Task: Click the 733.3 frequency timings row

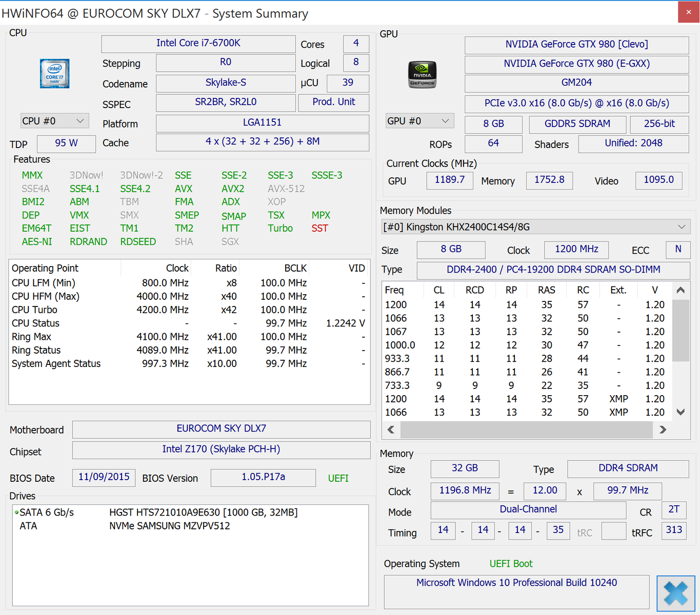Action: pyautogui.click(x=527, y=385)
